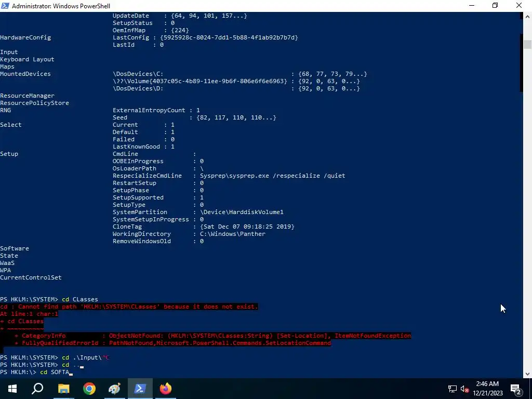The image size is (532, 399).
Task: Click the 'State' key name
Action: click(x=9, y=256)
